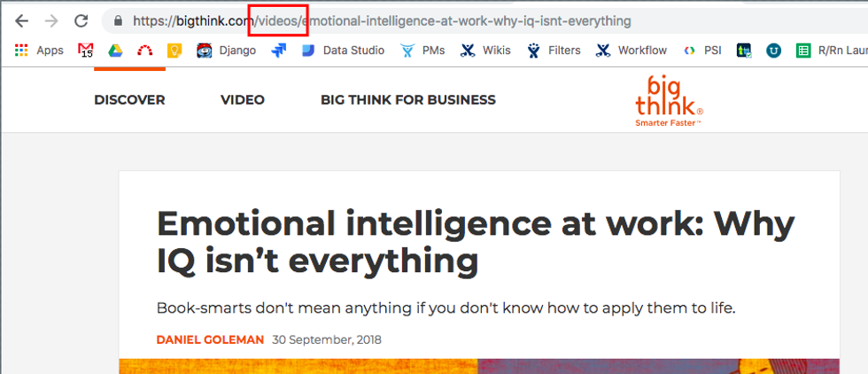Reload the page
This screenshot has height=374, width=868.
click(x=81, y=20)
